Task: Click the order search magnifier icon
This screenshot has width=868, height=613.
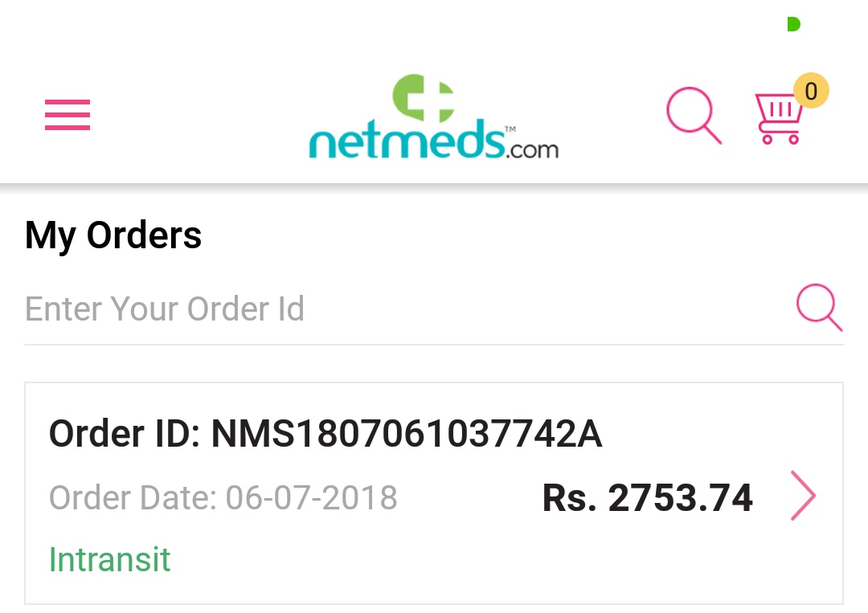Action: 818,308
